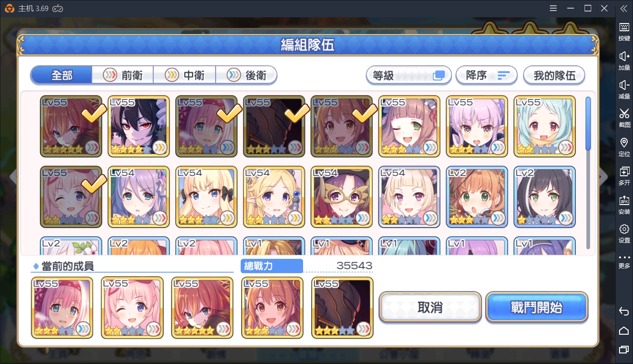Uncheck the dark armored Lv55 character
The height and width of the screenshot is (364, 633).
point(274,126)
